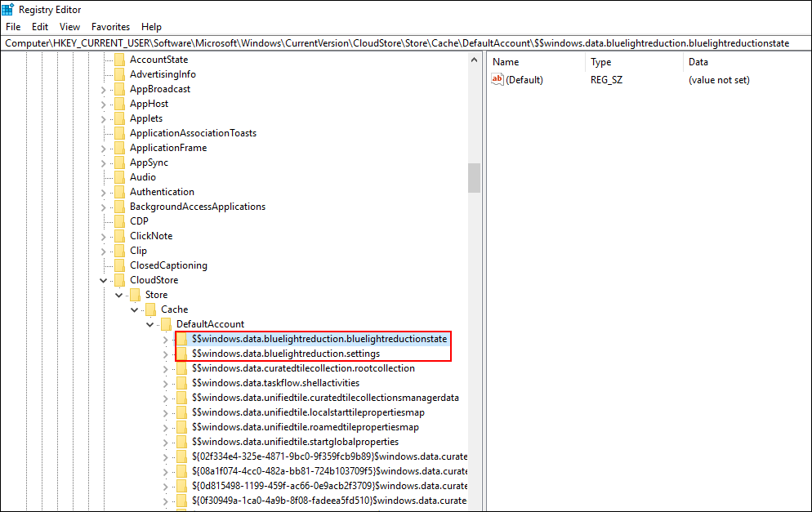Collapse the Store key

click(x=119, y=295)
